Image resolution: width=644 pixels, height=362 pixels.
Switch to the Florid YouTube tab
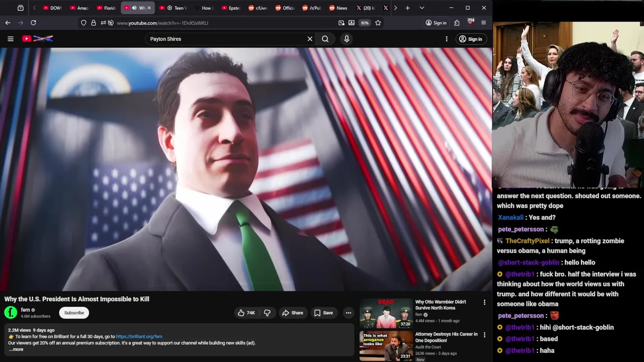pyautogui.click(x=107, y=8)
